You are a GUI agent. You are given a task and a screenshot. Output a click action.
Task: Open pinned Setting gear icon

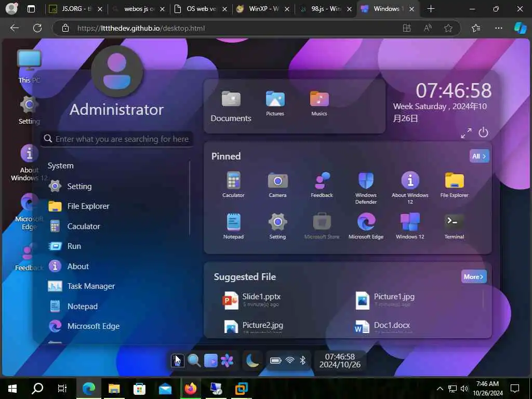(277, 226)
